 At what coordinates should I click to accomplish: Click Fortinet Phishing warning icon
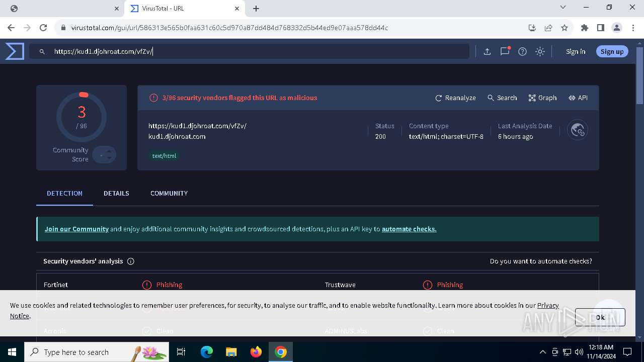pyautogui.click(x=146, y=285)
